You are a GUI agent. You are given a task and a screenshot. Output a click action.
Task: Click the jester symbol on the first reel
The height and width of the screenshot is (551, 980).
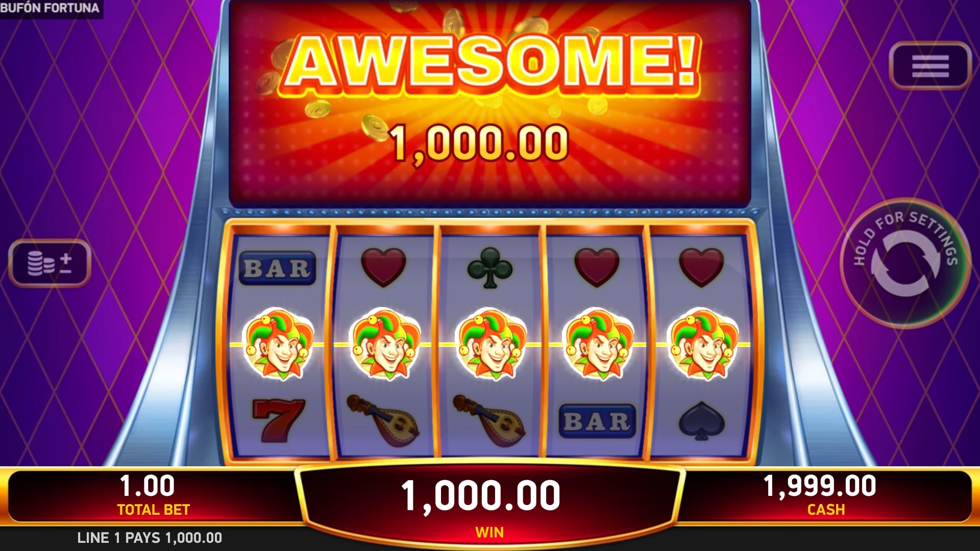(278, 344)
